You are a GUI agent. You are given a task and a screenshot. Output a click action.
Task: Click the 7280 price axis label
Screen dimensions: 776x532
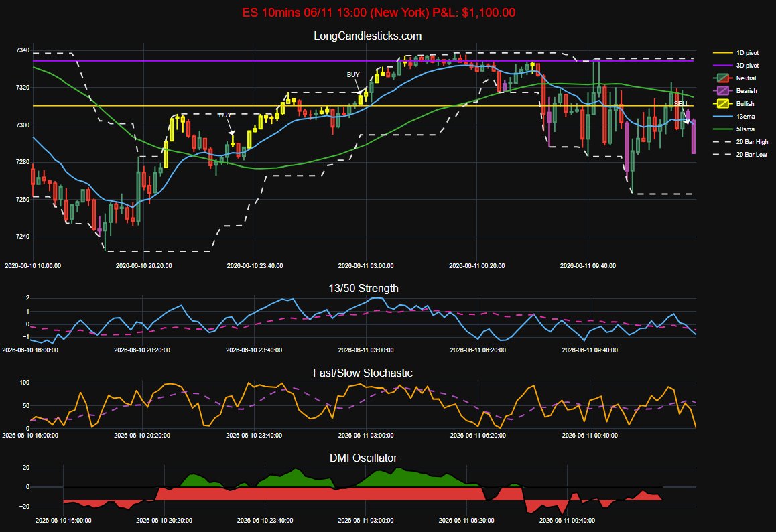(23, 162)
